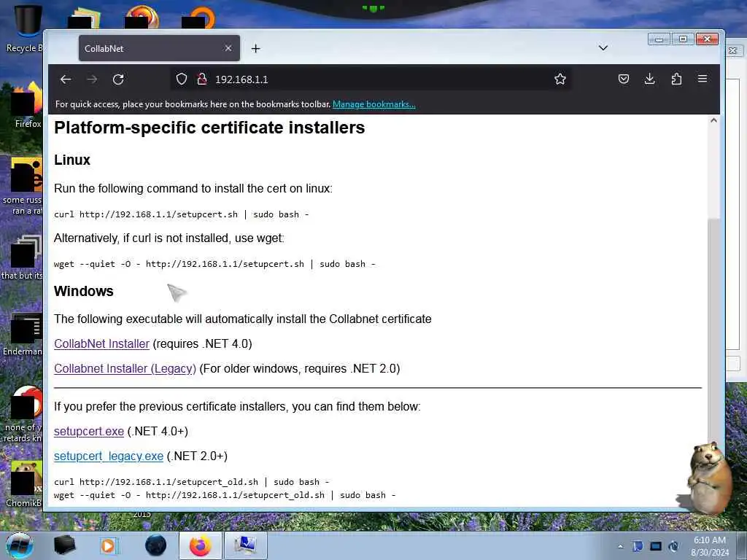The width and height of the screenshot is (747, 560).
Task: Close the CollabNet tab
Action: coord(228,48)
